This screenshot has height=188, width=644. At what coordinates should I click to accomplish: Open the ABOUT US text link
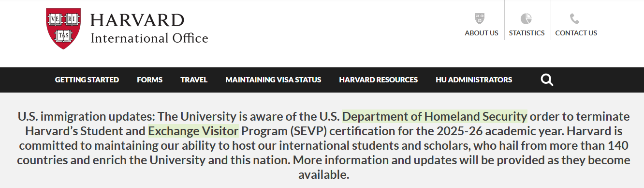coord(482,33)
